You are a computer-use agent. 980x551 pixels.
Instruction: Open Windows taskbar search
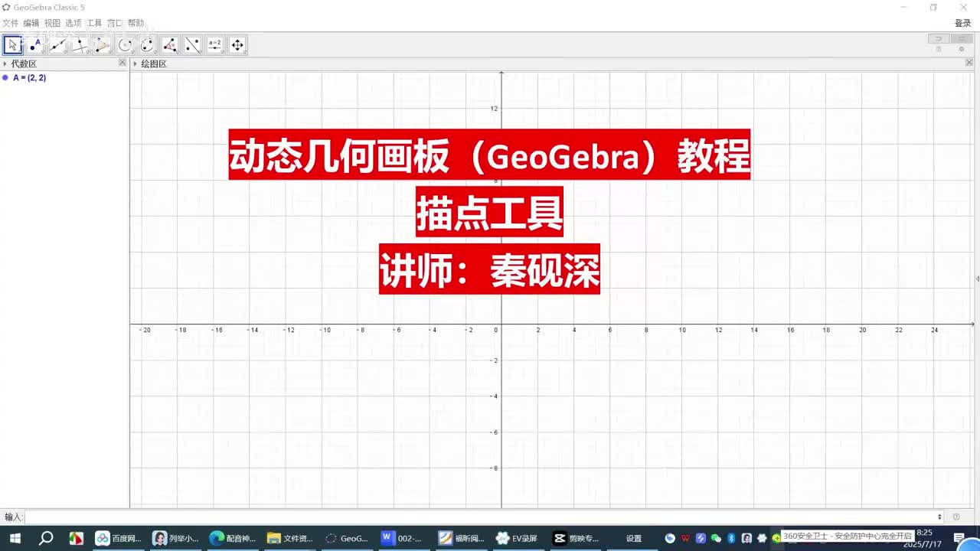point(46,538)
